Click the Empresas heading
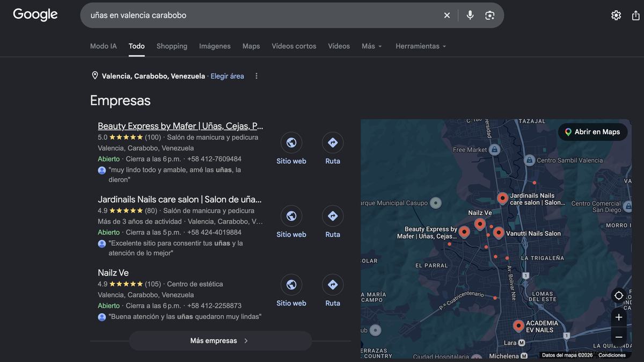The width and height of the screenshot is (644, 362). click(120, 100)
